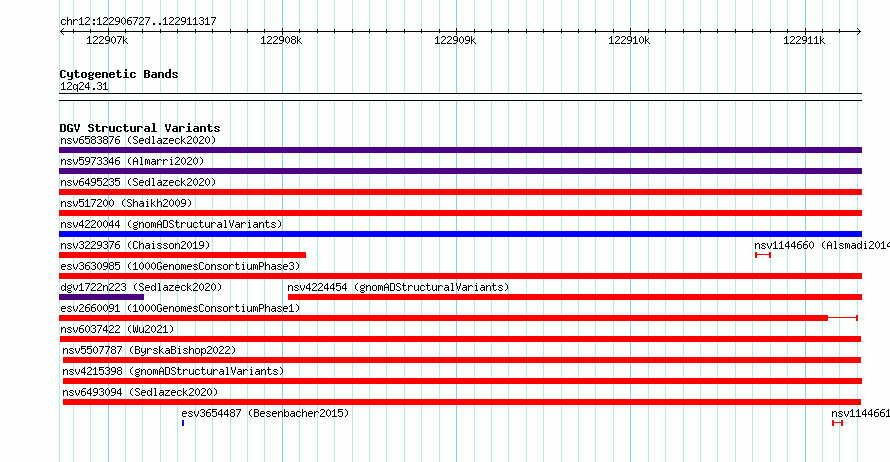Select the red bar under nsv4224454
The height and width of the screenshot is (462, 890).
[575, 297]
